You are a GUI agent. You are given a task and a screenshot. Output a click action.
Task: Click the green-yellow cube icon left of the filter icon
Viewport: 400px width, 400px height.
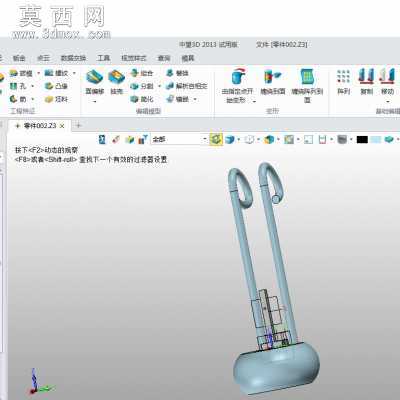click(129, 139)
